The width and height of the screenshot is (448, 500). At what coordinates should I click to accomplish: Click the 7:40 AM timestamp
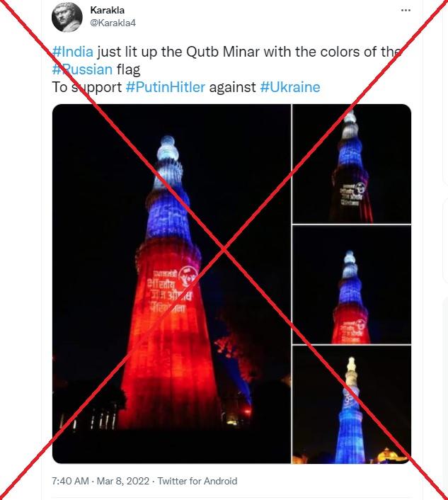pyautogui.click(x=70, y=481)
